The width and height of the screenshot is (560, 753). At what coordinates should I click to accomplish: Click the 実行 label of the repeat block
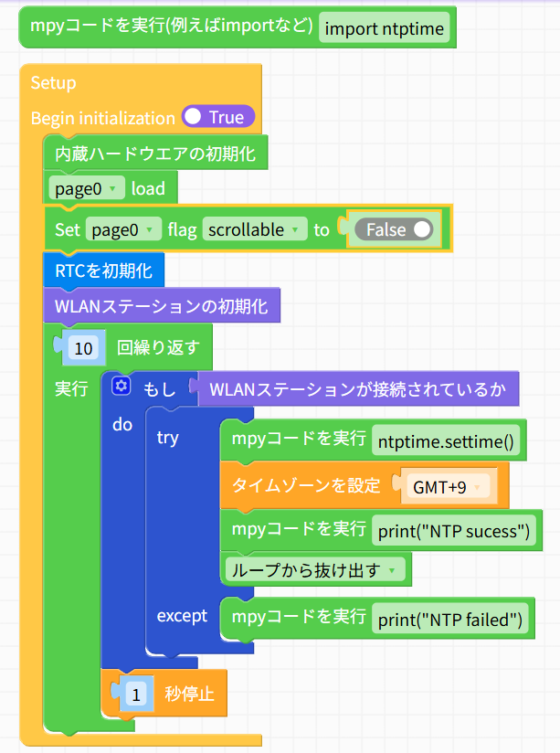point(71,388)
